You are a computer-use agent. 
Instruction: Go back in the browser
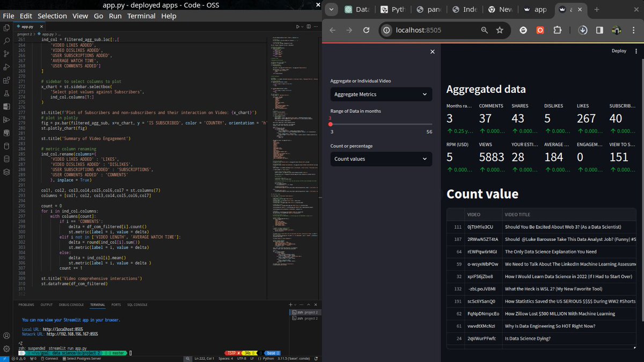[x=332, y=31]
